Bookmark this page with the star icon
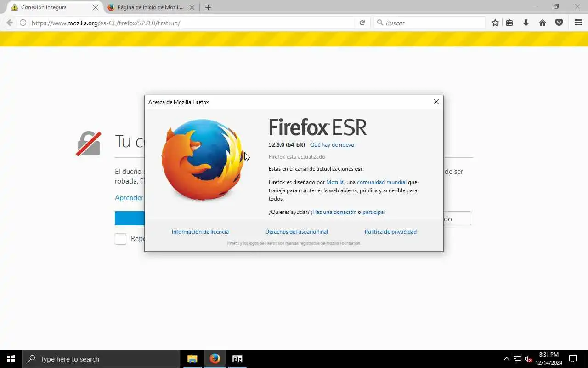The height and width of the screenshot is (368, 588). pos(495,23)
